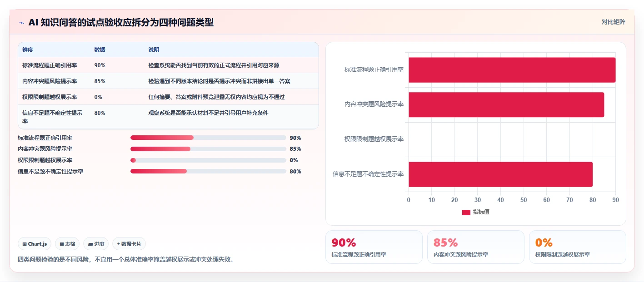Click the 80% value in the table
Viewport: 644px width, 282px height.
100,113
